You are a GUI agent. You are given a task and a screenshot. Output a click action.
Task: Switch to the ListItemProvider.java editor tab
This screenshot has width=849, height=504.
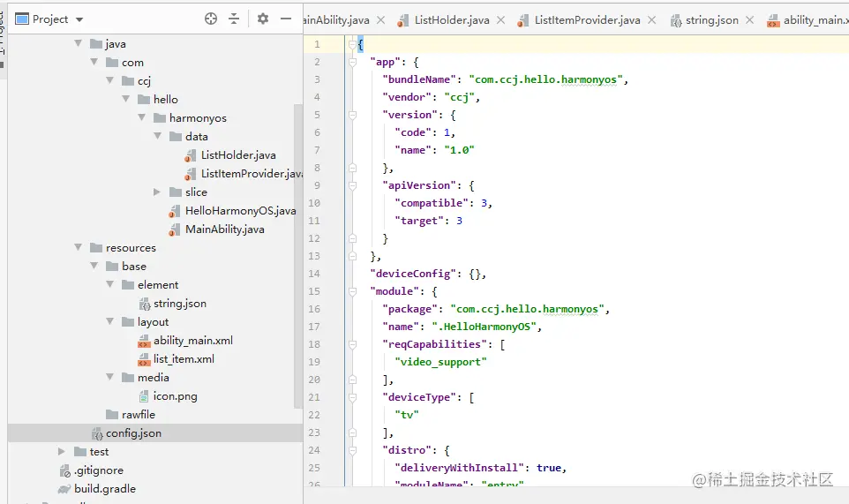coord(587,20)
